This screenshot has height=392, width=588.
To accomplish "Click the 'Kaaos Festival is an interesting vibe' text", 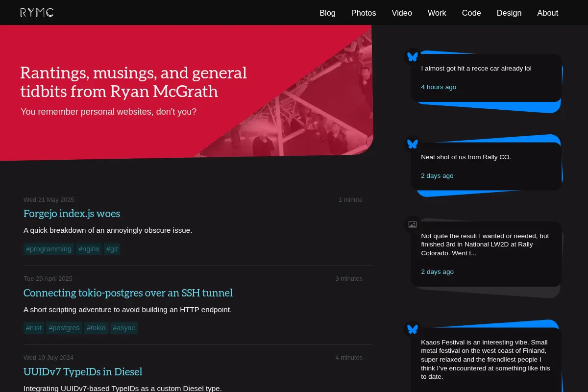I will [486, 360].
